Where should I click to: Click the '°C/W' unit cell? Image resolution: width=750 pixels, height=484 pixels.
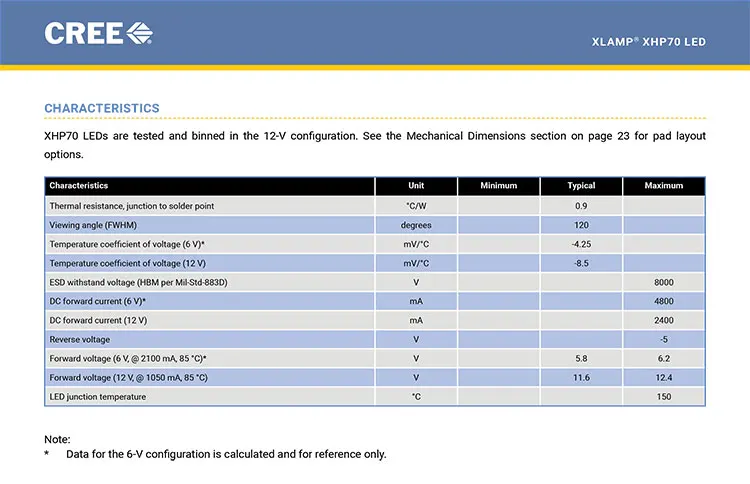(416, 206)
